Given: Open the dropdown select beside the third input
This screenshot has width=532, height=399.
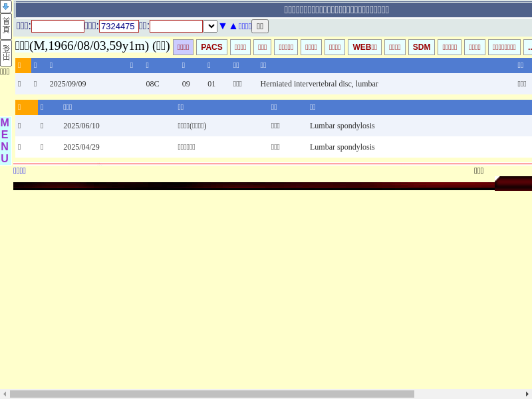Looking at the screenshot, I should (x=210, y=26).
